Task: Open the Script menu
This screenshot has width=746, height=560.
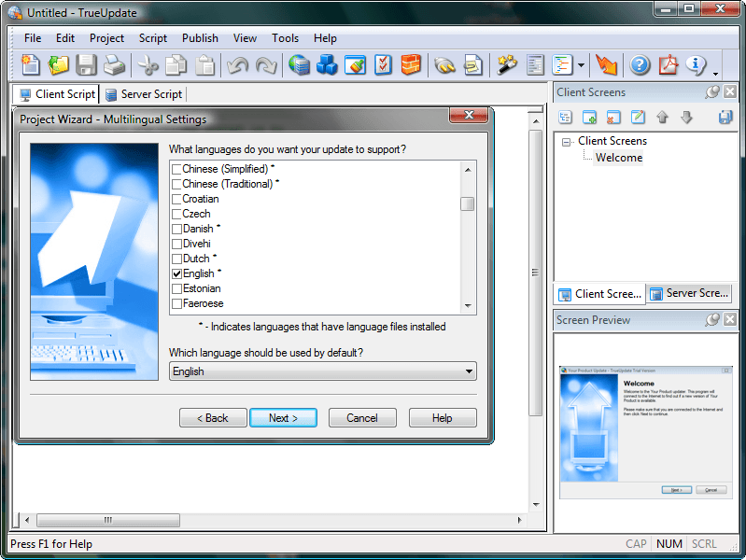Action: [153, 38]
